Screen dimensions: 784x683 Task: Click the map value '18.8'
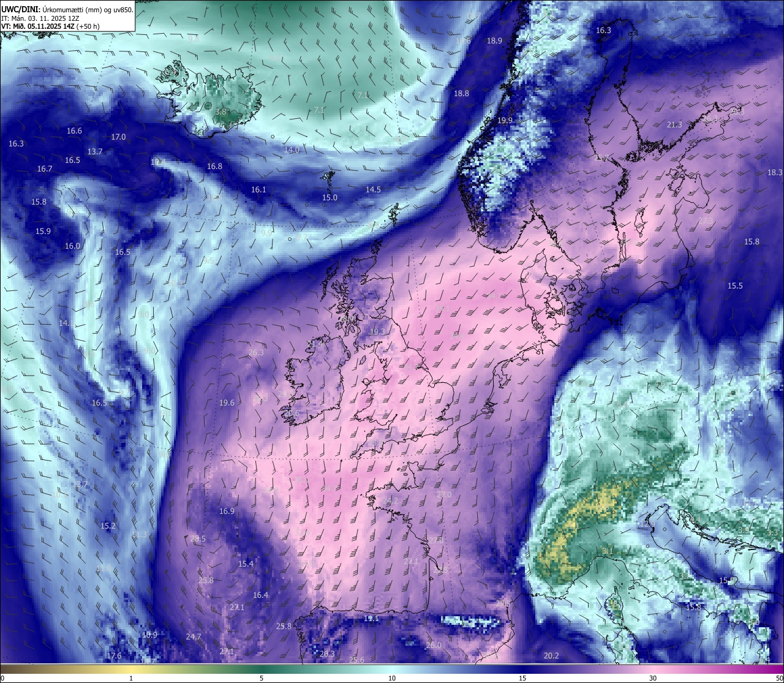click(x=461, y=93)
